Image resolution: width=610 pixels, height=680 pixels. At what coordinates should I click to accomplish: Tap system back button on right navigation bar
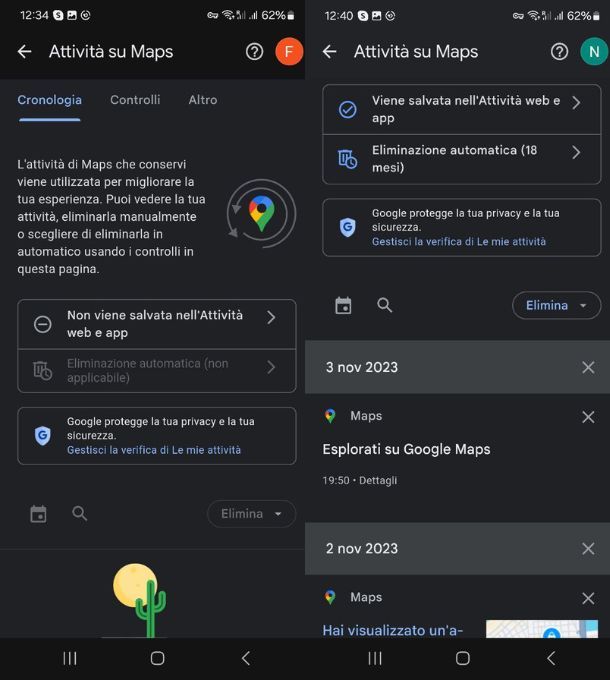(x=551, y=658)
